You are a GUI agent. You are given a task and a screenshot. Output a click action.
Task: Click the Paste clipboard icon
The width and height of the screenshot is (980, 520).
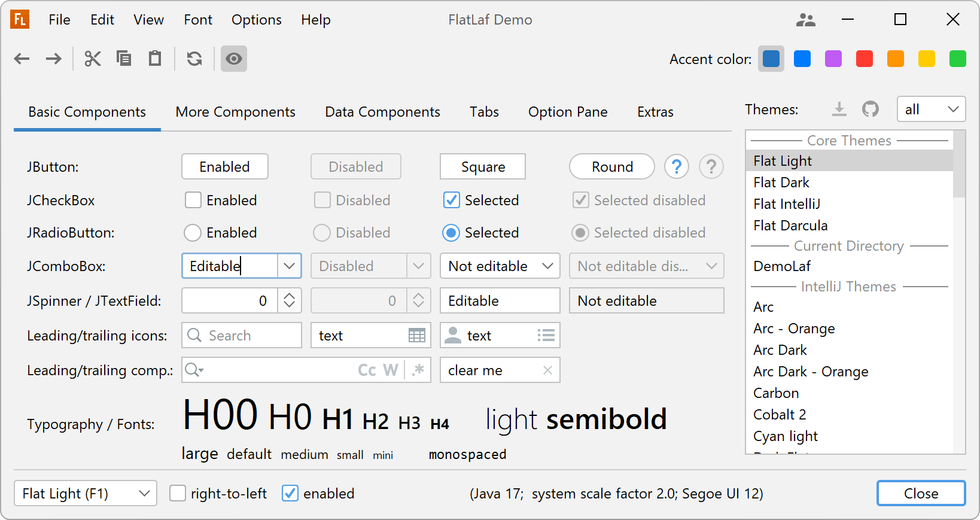tap(155, 59)
